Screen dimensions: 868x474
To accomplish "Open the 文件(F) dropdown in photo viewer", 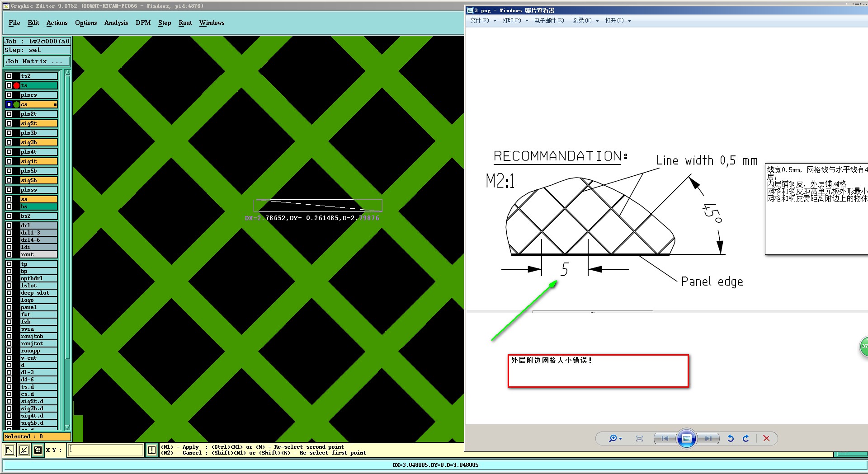I will click(483, 20).
